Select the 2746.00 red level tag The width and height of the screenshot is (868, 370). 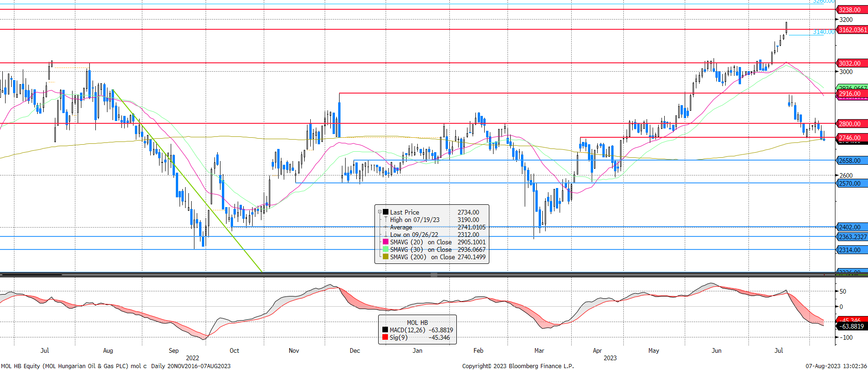click(852, 138)
